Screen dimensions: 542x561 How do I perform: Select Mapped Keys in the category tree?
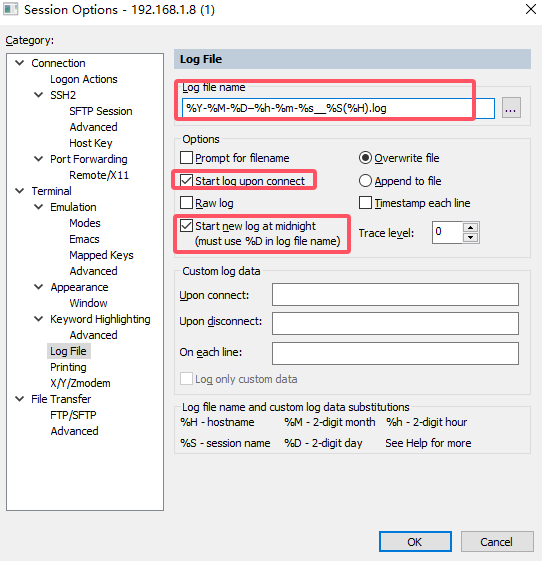tap(101, 255)
